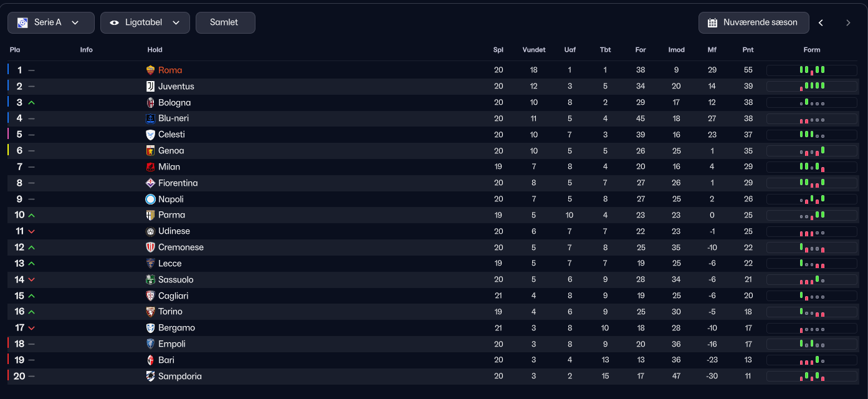The width and height of the screenshot is (868, 399).
Task: Sort table by Pnt column header
Action: click(x=748, y=50)
